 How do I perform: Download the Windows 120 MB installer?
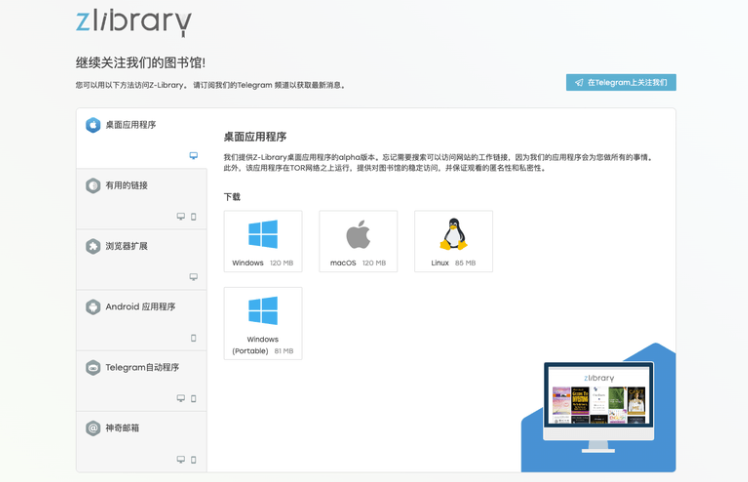(263, 241)
